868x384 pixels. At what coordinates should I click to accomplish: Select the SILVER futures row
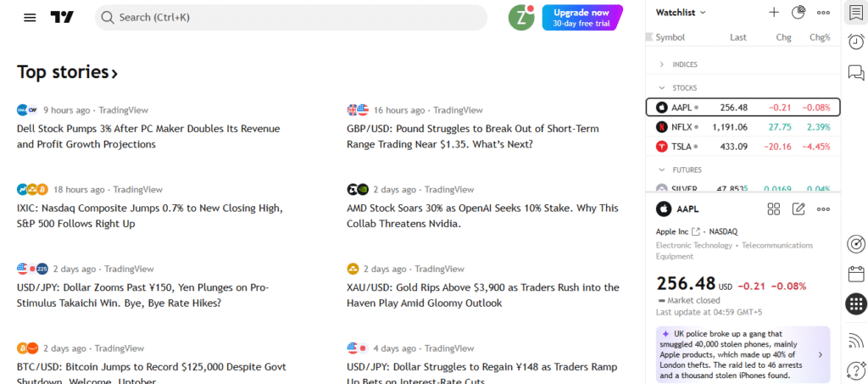coord(743,188)
